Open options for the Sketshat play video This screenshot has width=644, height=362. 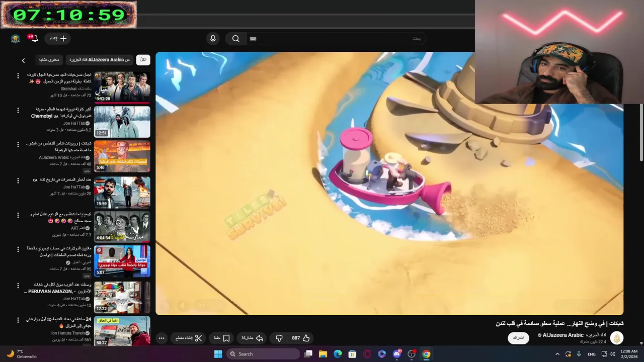pyautogui.click(x=18, y=76)
